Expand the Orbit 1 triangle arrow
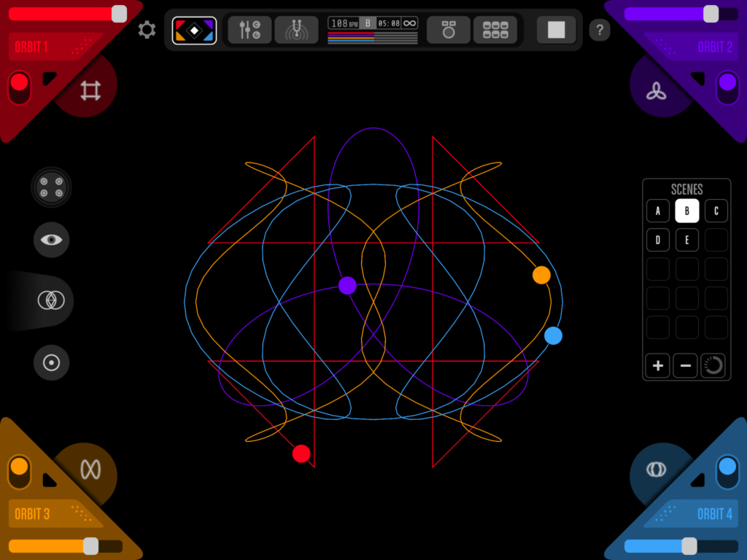The width and height of the screenshot is (747, 560). coord(48,78)
